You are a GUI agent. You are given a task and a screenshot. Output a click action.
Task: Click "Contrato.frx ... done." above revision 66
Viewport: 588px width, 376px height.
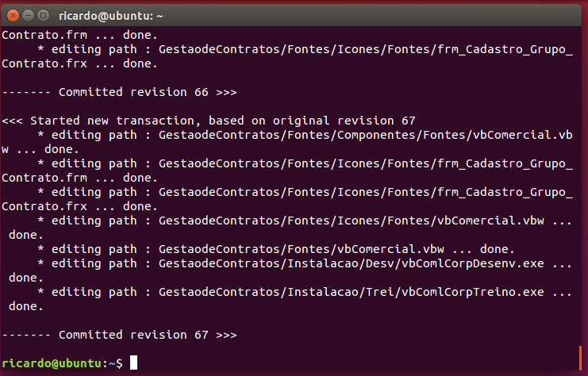[79, 63]
